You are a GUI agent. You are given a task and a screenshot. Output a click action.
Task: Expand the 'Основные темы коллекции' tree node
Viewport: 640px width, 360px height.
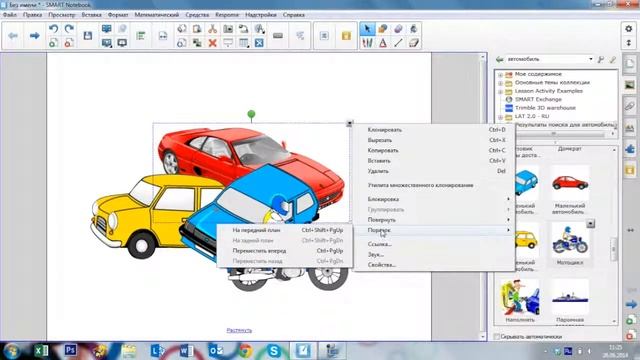(x=500, y=83)
